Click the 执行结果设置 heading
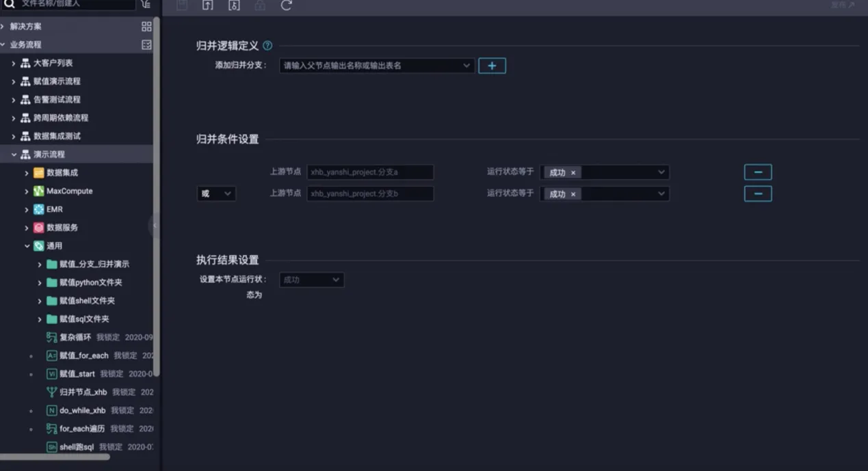This screenshot has width=868, height=471. [x=227, y=260]
